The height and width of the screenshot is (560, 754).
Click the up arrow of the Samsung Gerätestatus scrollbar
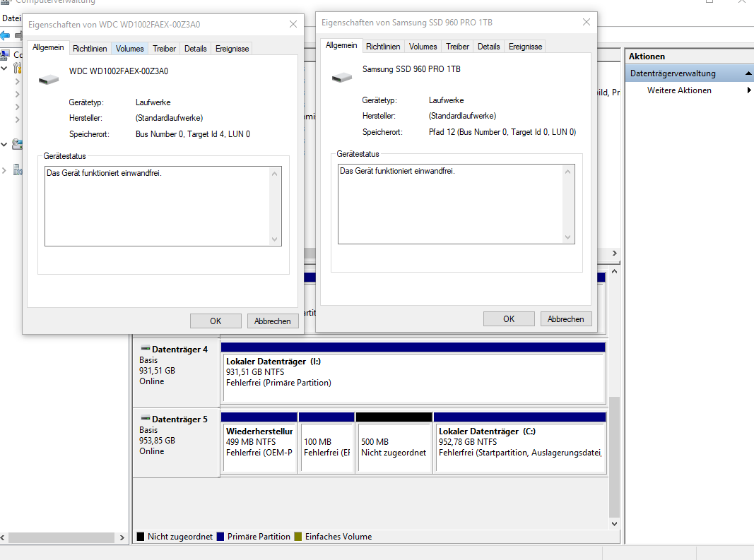click(568, 172)
